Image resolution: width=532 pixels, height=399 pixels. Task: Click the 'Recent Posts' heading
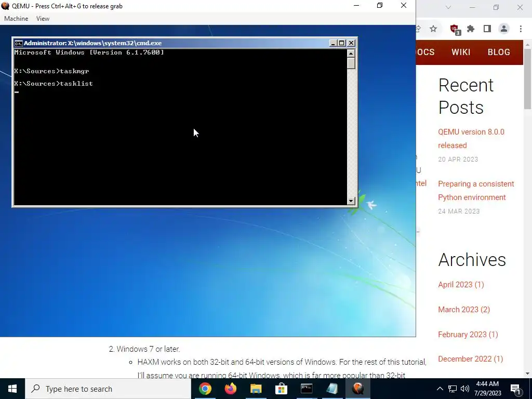[466, 96]
